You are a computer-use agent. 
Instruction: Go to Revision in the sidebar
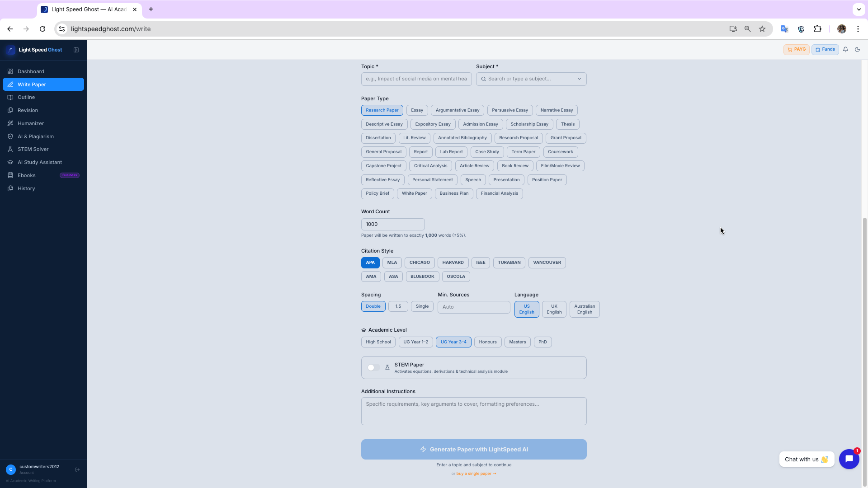click(x=43, y=110)
